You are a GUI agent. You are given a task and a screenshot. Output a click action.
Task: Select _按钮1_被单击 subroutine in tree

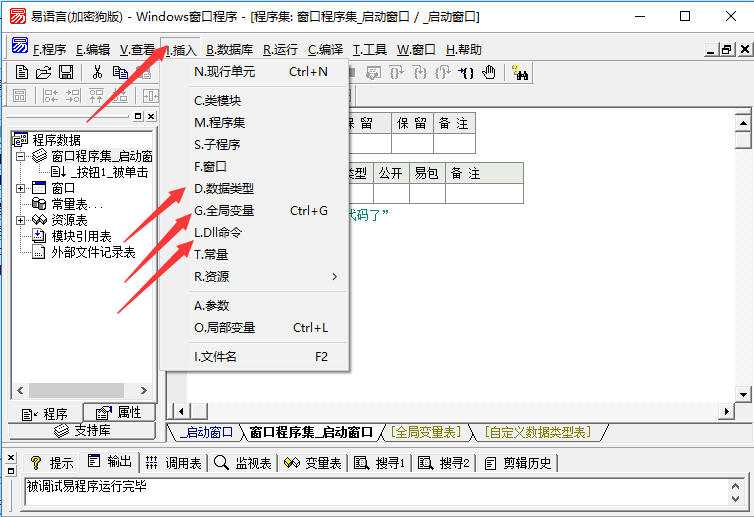point(109,172)
